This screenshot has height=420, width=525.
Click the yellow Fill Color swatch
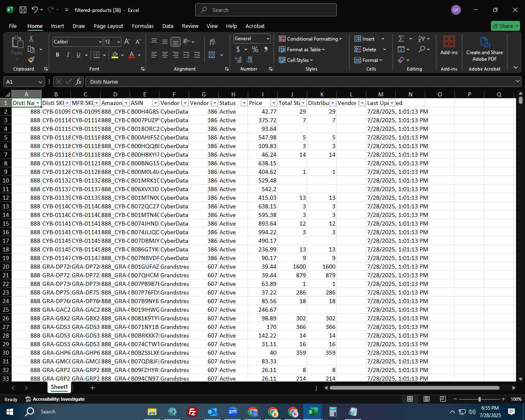tap(115, 55)
